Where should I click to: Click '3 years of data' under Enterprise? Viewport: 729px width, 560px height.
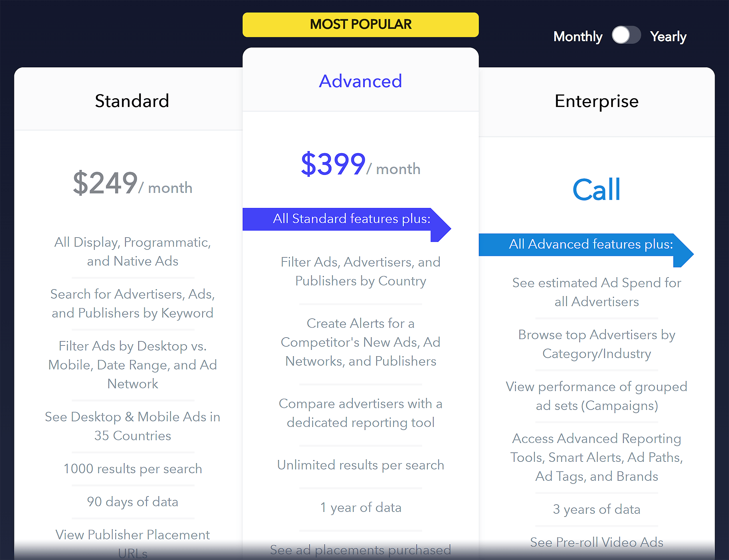[x=596, y=509]
